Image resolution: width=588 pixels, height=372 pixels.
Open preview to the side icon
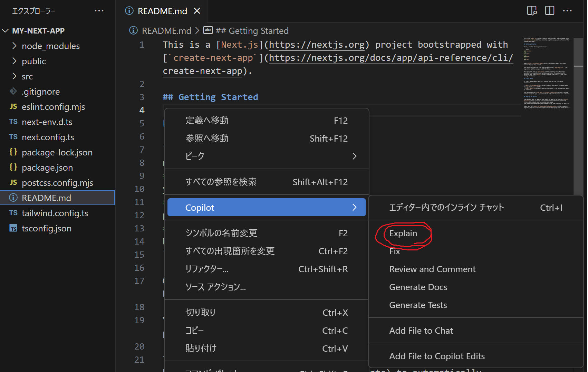pyautogui.click(x=532, y=11)
